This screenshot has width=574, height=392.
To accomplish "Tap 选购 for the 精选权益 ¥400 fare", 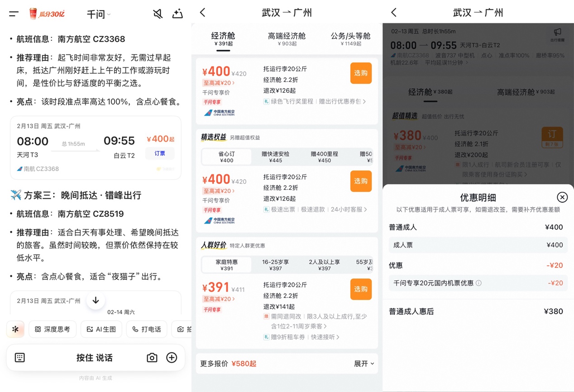I will pos(361,181).
